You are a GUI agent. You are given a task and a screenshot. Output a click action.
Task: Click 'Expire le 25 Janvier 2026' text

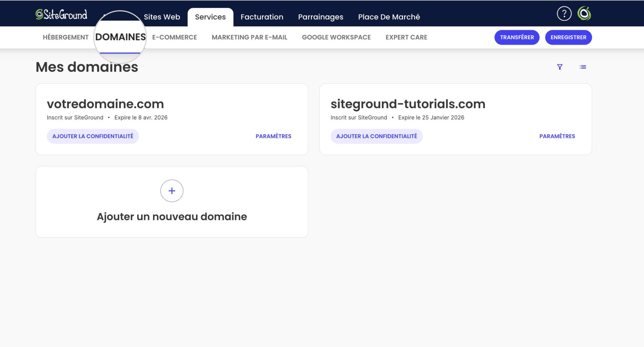click(x=431, y=117)
